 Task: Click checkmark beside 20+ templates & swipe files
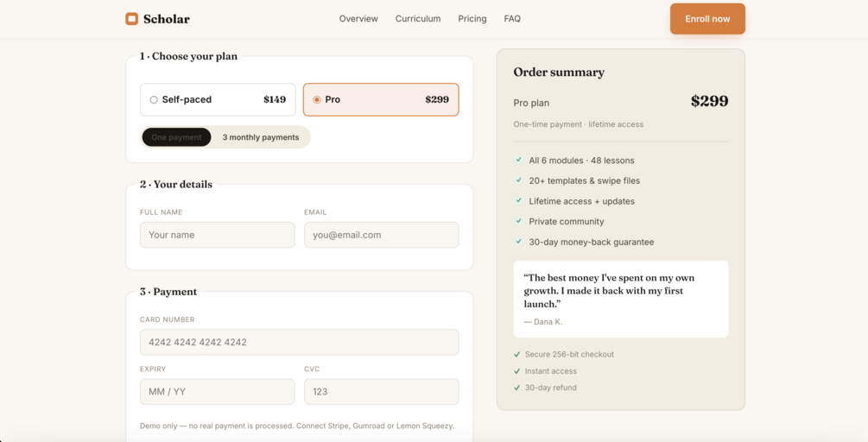[519, 180]
